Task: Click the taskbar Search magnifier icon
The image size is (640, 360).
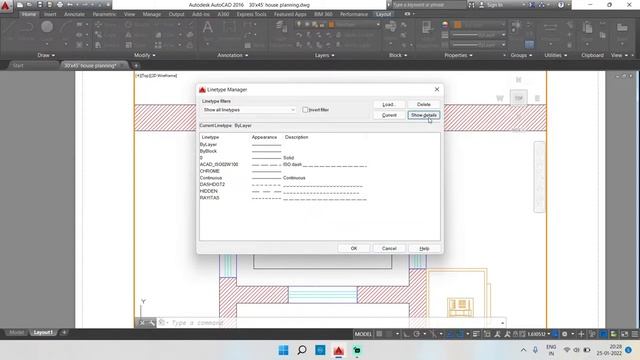Action: 302,350
